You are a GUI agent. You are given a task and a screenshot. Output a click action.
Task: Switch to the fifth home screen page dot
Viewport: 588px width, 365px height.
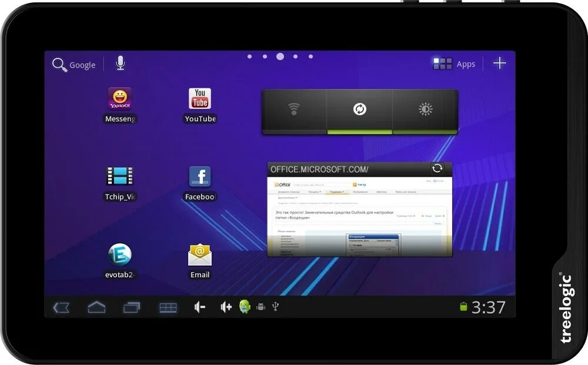tap(310, 57)
